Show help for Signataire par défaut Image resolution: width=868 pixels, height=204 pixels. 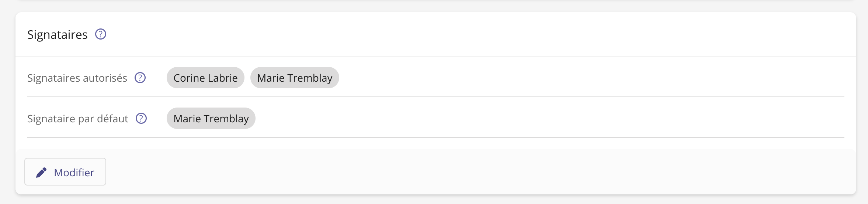click(x=141, y=119)
